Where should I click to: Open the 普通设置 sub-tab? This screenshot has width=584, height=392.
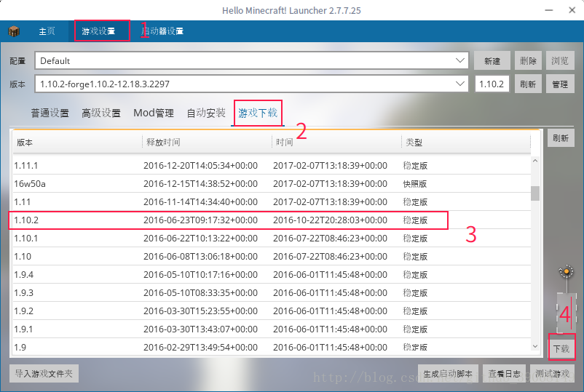[50, 113]
